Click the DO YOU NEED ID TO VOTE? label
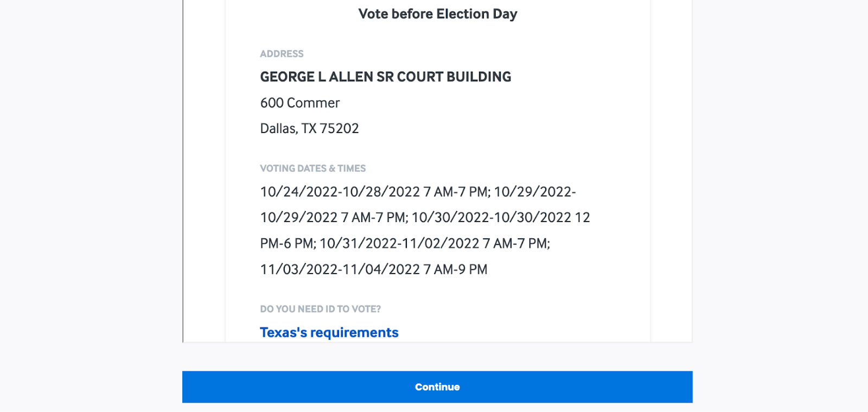The image size is (868, 412). point(320,309)
